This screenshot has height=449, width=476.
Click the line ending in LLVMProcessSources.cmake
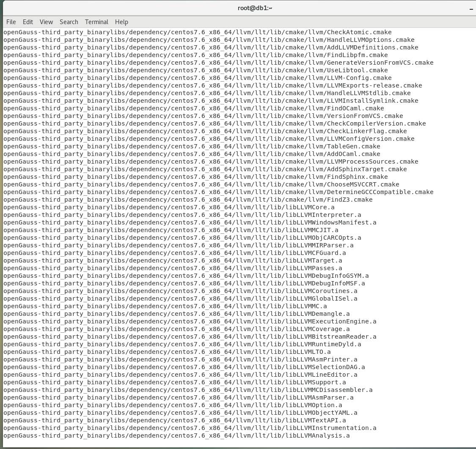click(211, 162)
